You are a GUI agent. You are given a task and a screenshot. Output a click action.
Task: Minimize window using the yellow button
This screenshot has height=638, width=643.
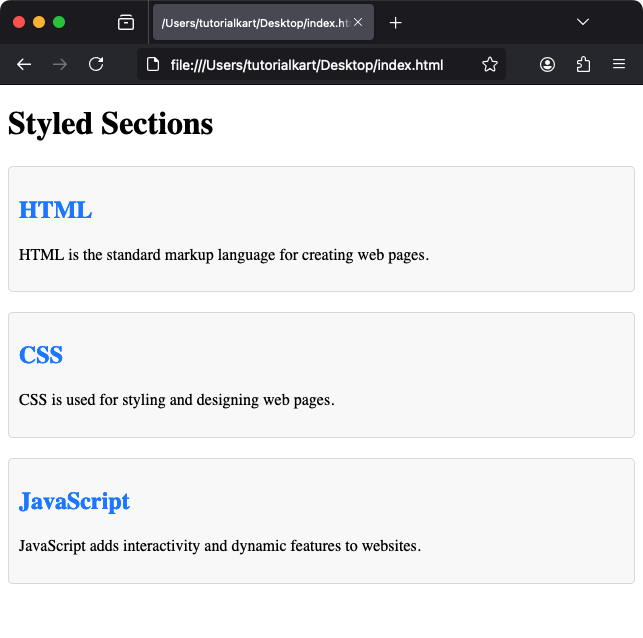39,22
